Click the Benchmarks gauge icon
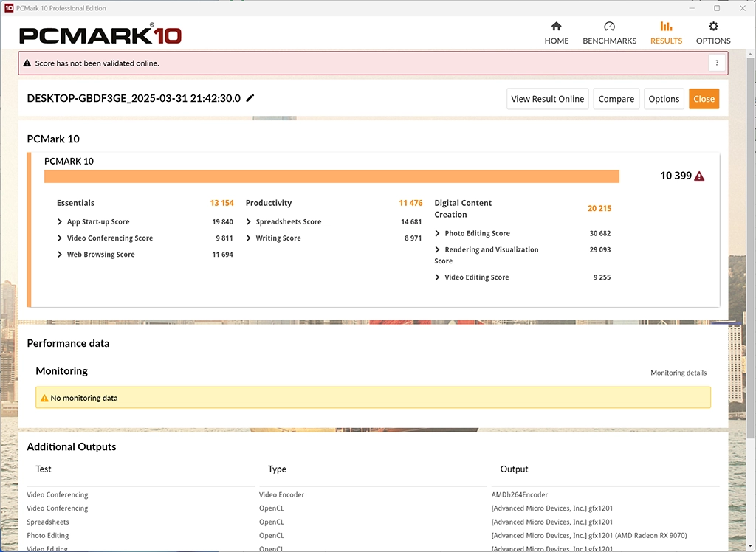The width and height of the screenshot is (756, 552). pos(609,26)
